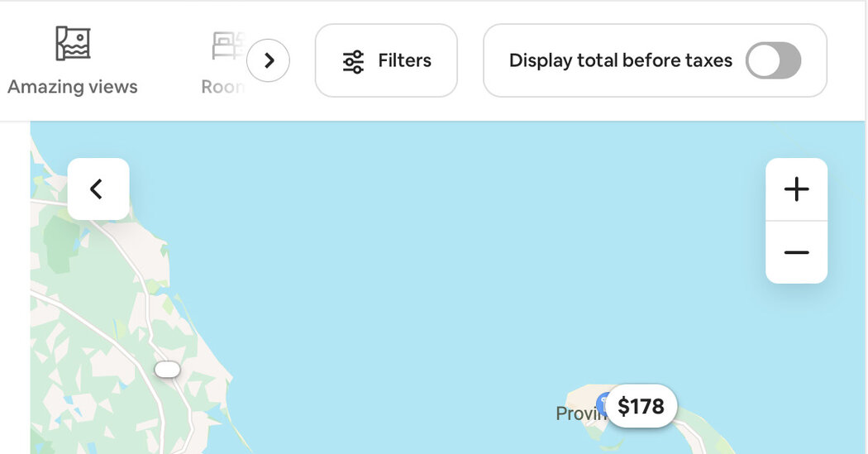868x454 pixels.
Task: Click the blank white listing marker
Action: point(167,370)
